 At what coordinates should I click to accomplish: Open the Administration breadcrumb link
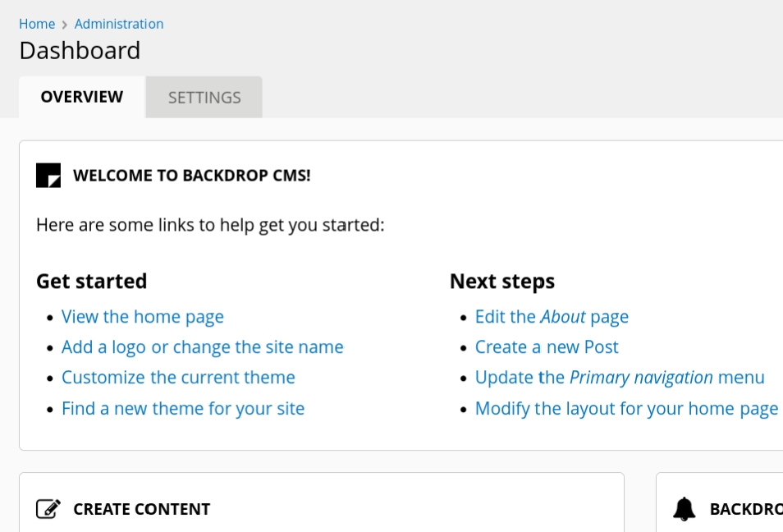pyautogui.click(x=119, y=24)
